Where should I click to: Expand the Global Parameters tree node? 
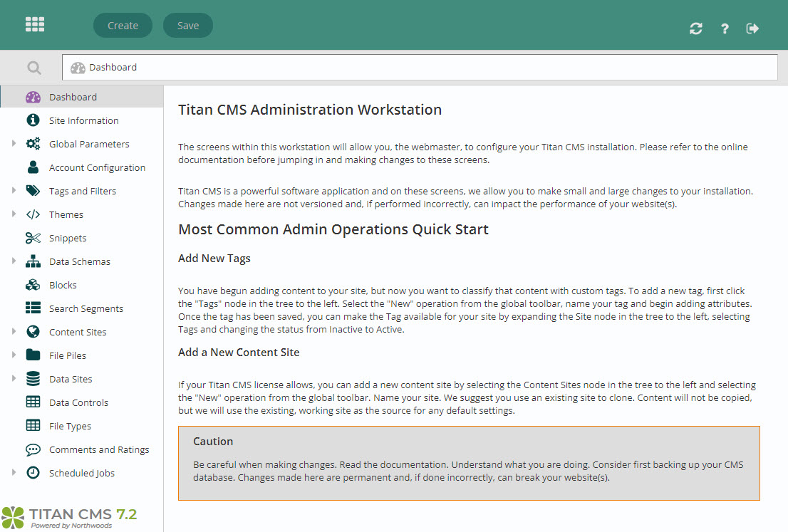14,144
